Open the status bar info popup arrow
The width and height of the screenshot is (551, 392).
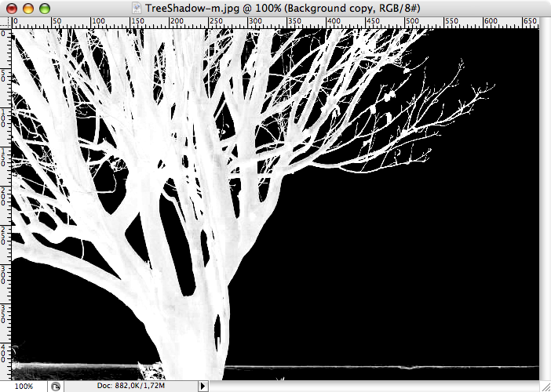click(203, 386)
